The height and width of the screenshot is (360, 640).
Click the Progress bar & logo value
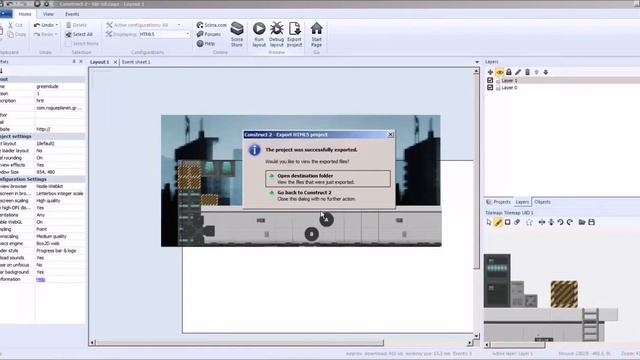tap(56, 251)
